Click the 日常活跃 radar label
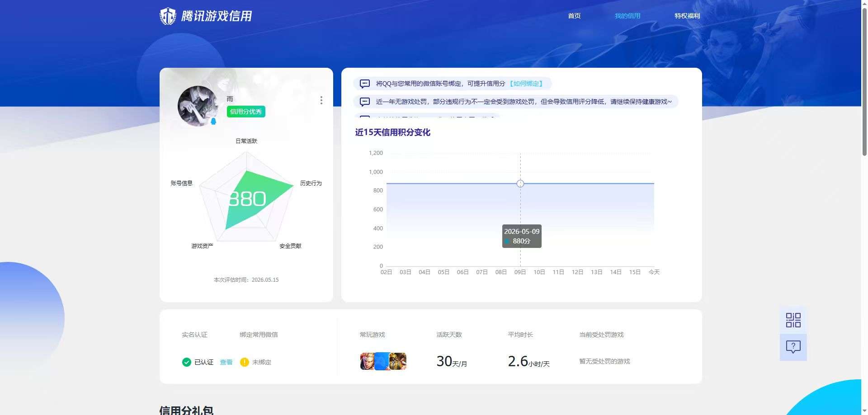The image size is (868, 415). click(246, 141)
